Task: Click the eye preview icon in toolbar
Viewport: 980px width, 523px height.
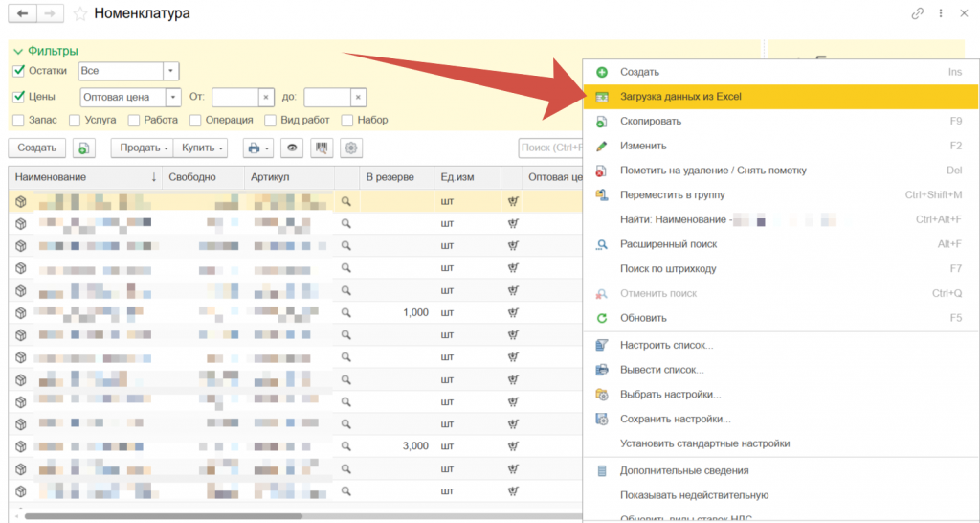Action: coord(291,148)
